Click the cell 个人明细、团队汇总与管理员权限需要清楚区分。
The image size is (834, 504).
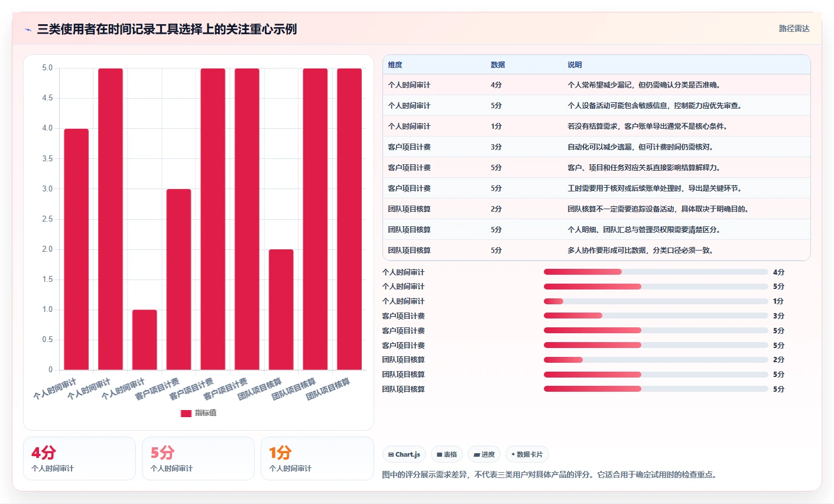tap(644, 230)
